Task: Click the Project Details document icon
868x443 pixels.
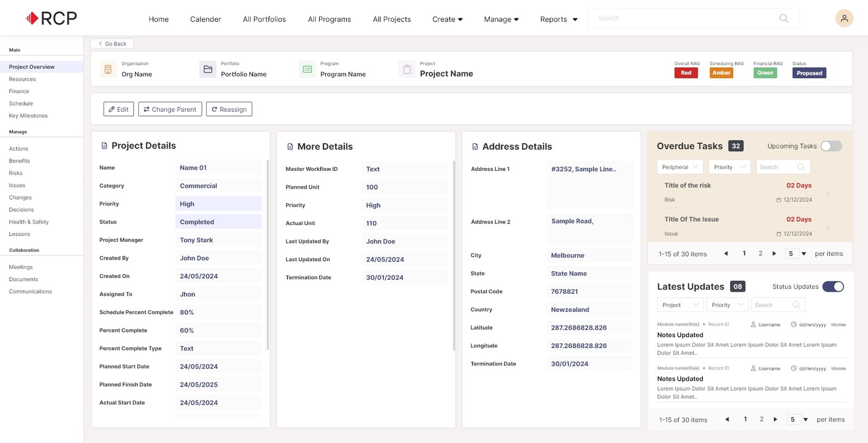Action: point(104,146)
